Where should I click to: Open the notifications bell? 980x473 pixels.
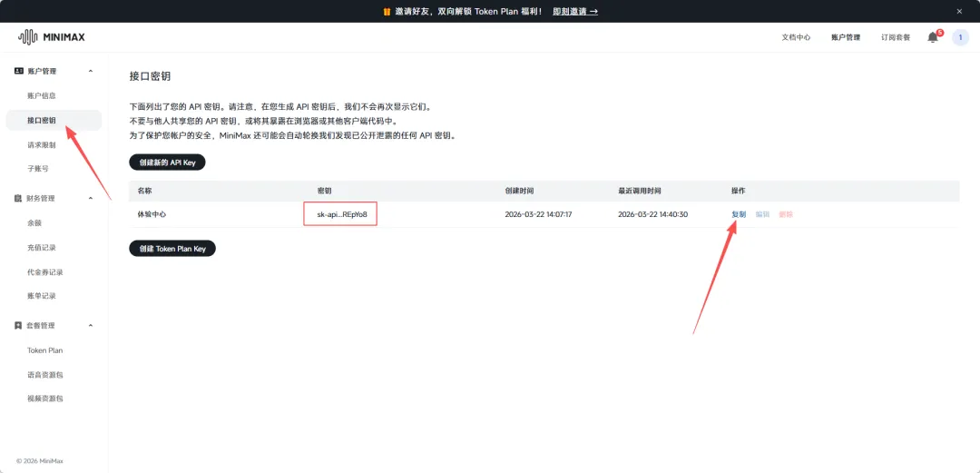tap(933, 37)
